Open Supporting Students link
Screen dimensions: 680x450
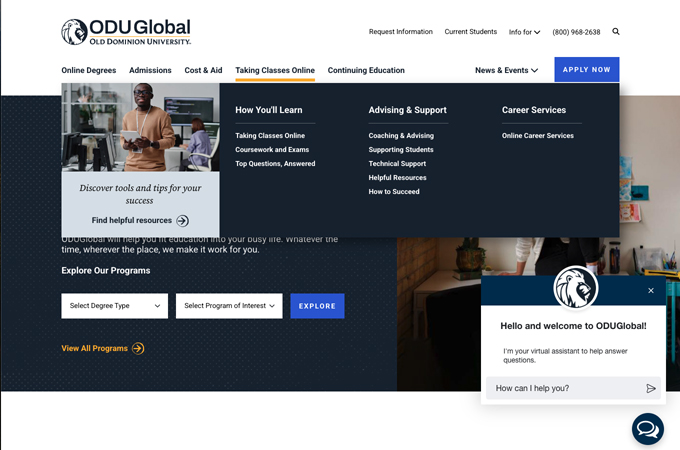pyautogui.click(x=401, y=150)
